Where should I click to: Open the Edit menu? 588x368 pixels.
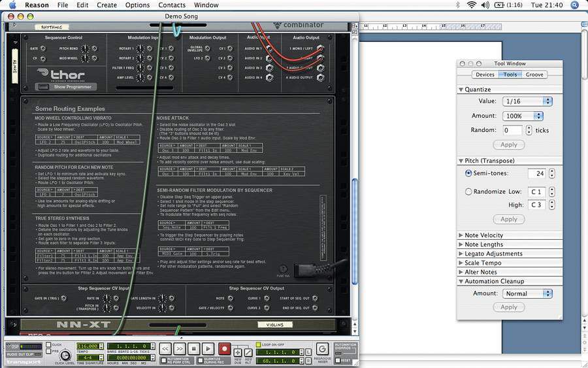pos(82,5)
